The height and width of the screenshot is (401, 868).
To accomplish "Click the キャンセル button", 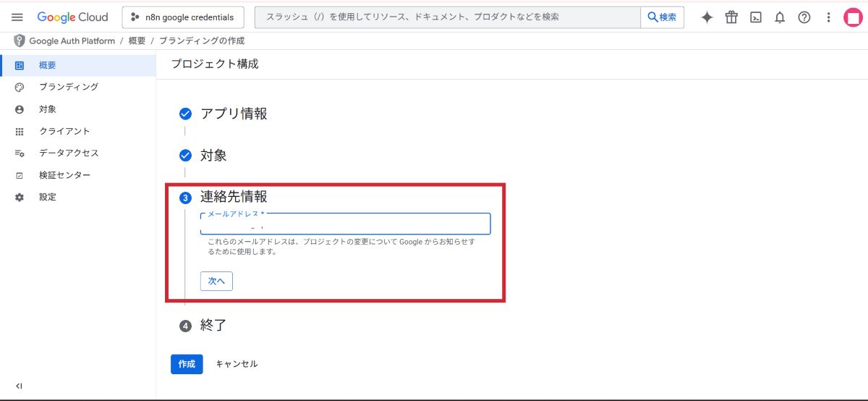I will pyautogui.click(x=237, y=364).
